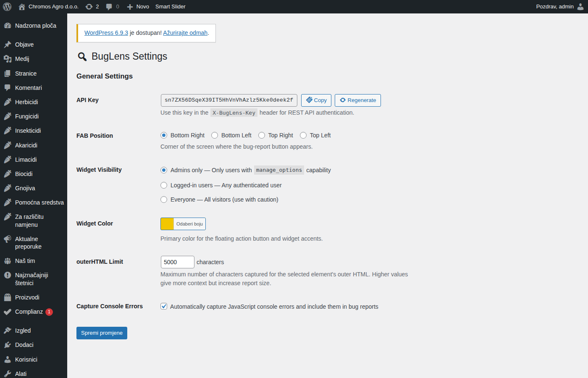
Task: Open Gnojiva menu item
Action: click(x=34, y=188)
